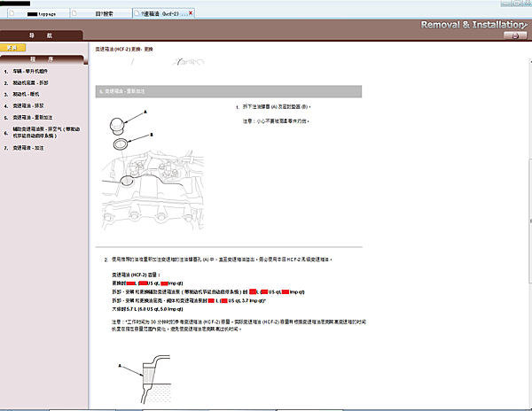
Task: Click the gray section header 变速箱油 - 重新加注
Action: [229, 91]
